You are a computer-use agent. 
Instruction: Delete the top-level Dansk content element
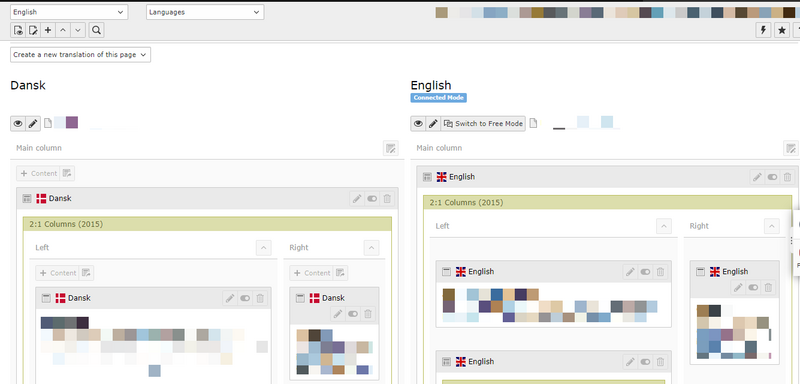click(387, 198)
